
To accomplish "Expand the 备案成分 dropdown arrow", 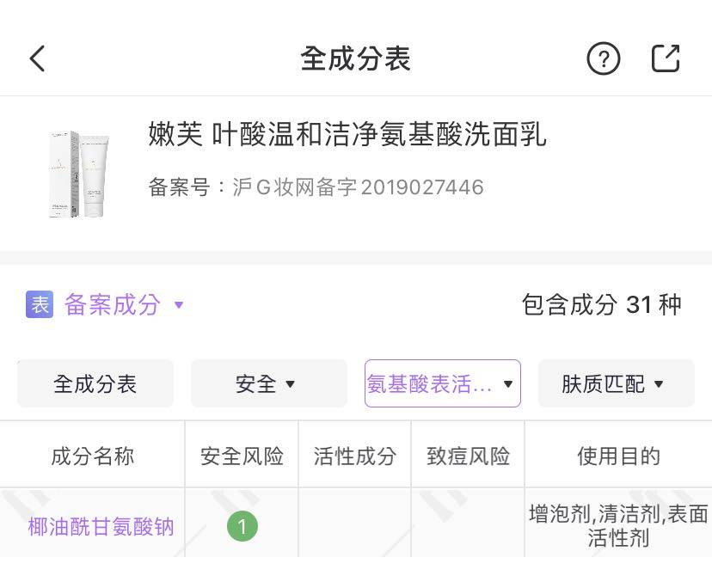I will 179,304.
